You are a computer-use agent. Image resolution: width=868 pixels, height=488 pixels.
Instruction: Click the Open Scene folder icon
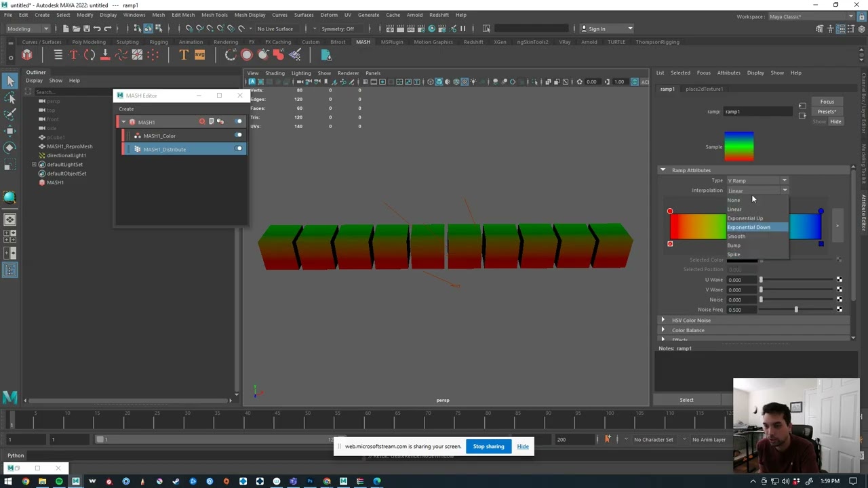click(x=76, y=28)
